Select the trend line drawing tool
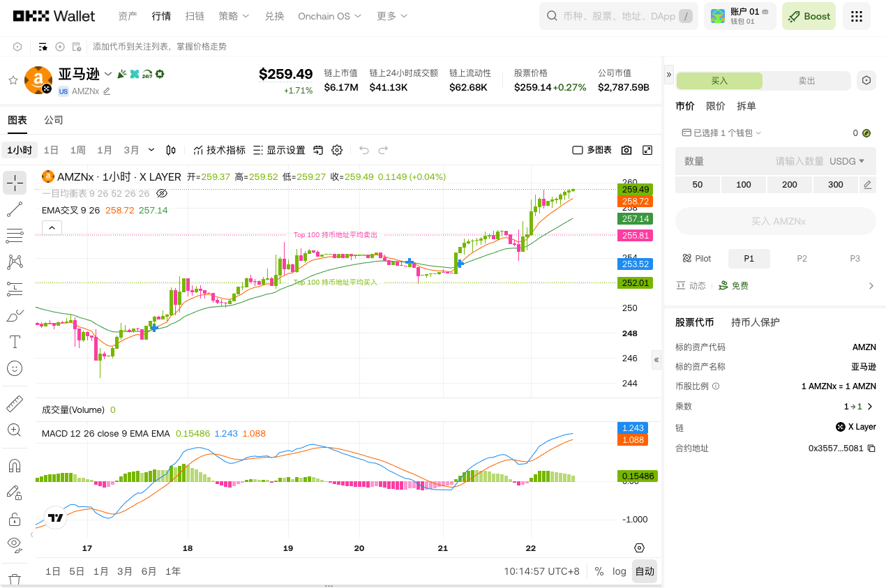The height and width of the screenshot is (588, 886). pos(15,209)
